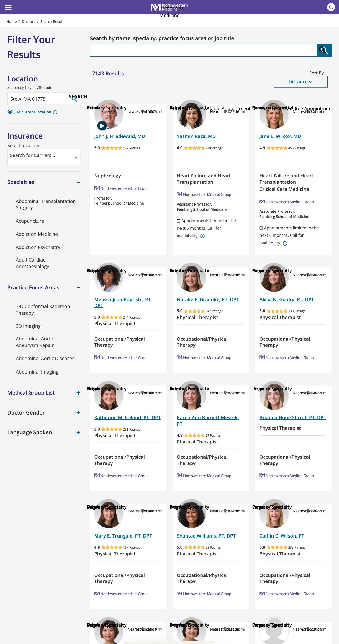Viewport: 339px width, 644px height.
Task: Click the location search magnifier icon
Action: point(74,99)
